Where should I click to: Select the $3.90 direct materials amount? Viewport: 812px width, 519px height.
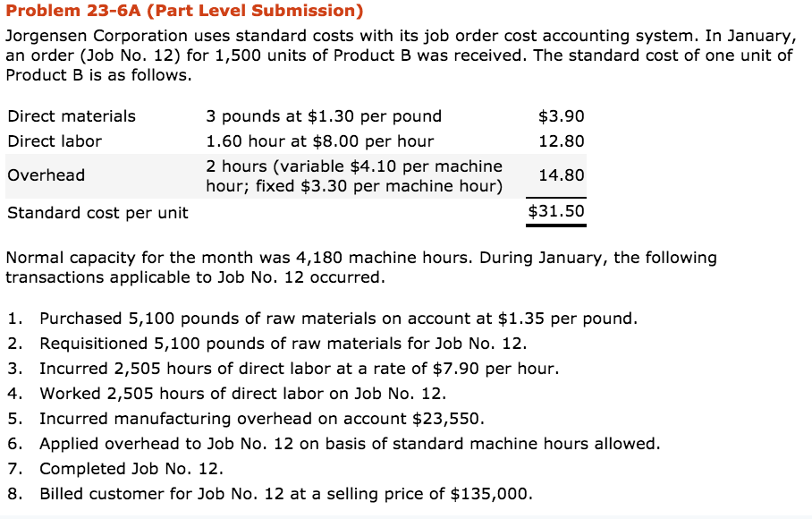tap(562, 116)
